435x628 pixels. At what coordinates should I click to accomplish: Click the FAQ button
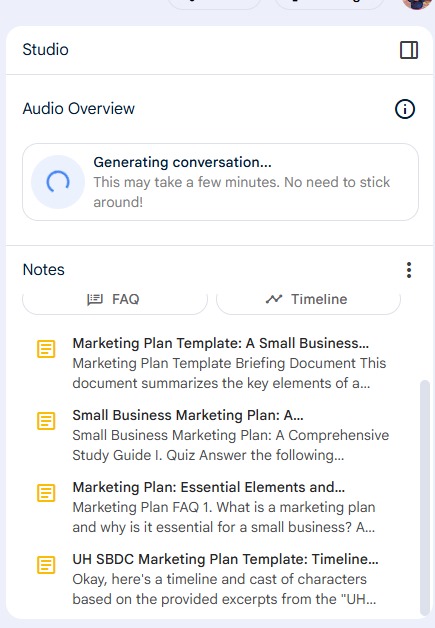115,300
